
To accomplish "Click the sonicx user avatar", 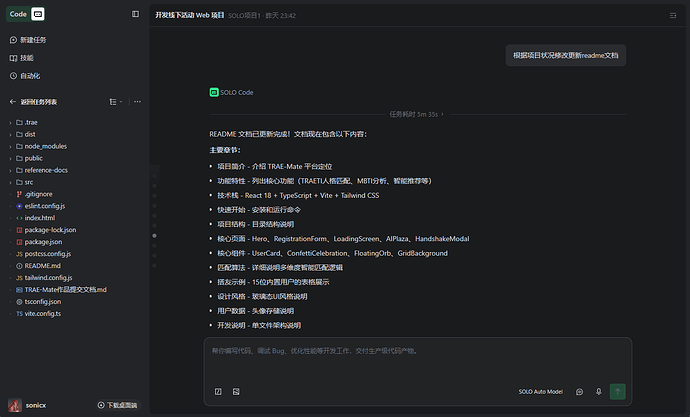I will (x=15, y=405).
